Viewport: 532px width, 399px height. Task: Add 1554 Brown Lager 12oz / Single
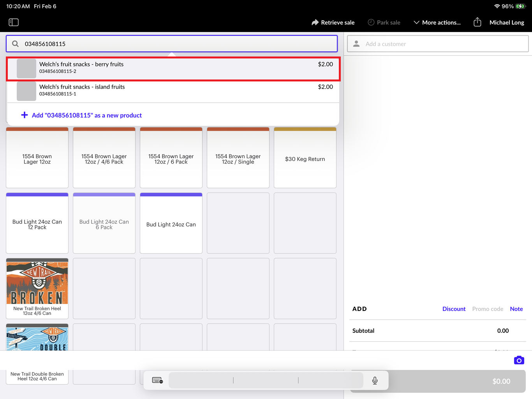[x=238, y=158]
